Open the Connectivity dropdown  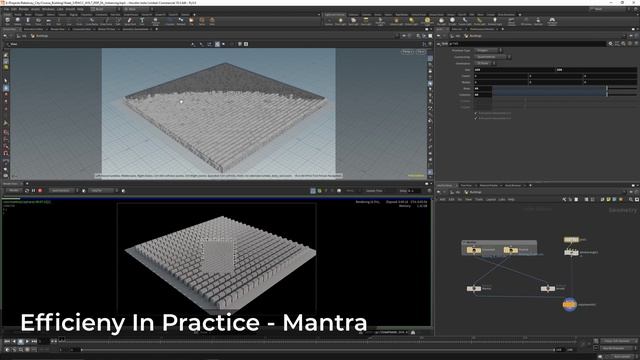tap(492, 57)
